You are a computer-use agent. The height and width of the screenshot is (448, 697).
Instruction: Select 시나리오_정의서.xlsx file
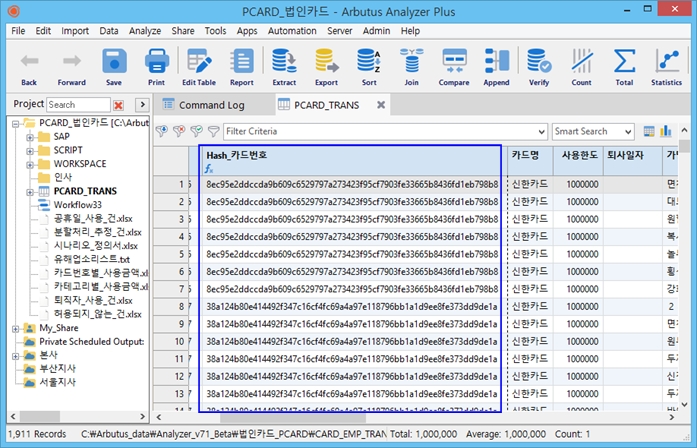pos(96,246)
